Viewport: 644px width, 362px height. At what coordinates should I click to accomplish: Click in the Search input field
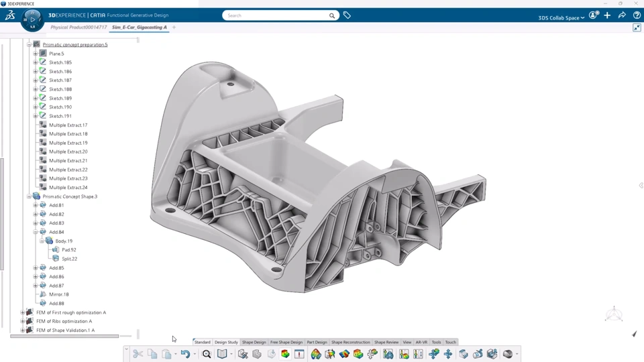pos(275,15)
